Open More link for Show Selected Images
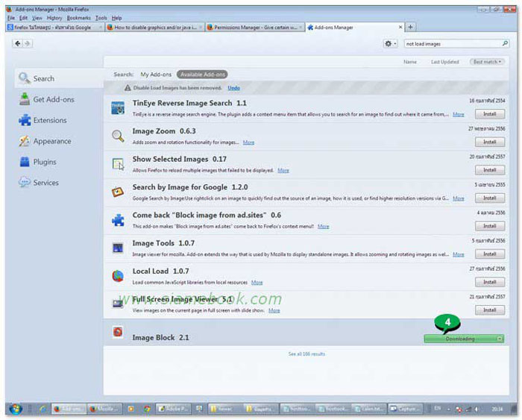522x420 pixels. [283, 170]
